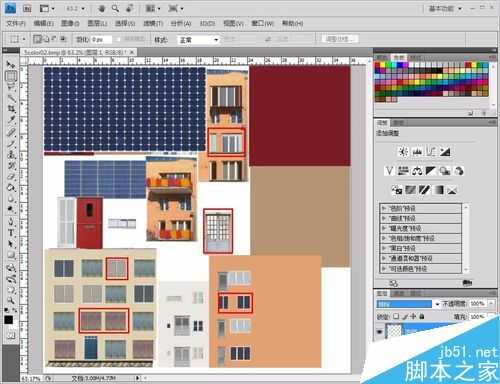Add a Curves adjustment

click(431, 152)
